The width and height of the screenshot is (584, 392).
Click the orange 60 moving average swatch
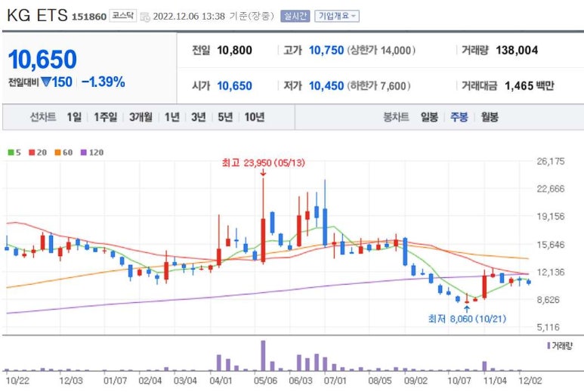tap(57, 153)
